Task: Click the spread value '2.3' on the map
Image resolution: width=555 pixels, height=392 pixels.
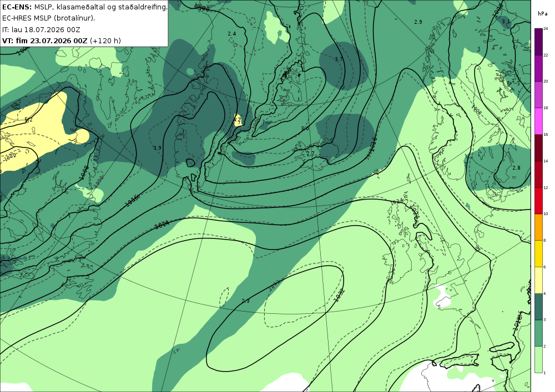Action: tap(246, 301)
